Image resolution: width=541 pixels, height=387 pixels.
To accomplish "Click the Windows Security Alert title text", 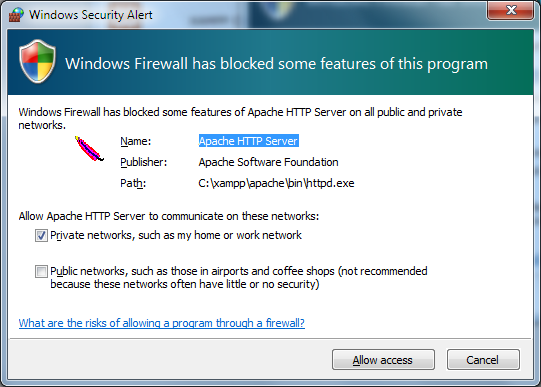I will pos(91,15).
